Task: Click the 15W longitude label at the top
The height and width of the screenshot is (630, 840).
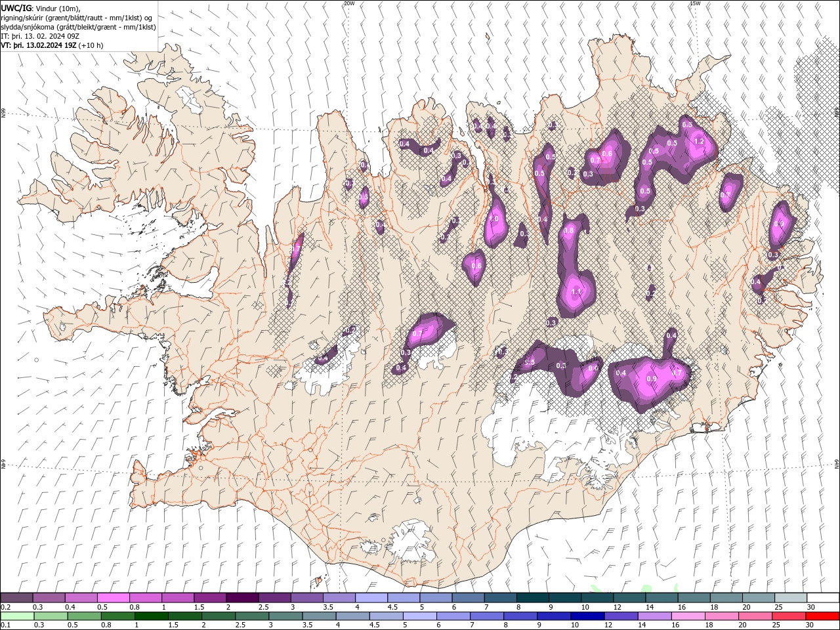Action: tap(694, 3)
